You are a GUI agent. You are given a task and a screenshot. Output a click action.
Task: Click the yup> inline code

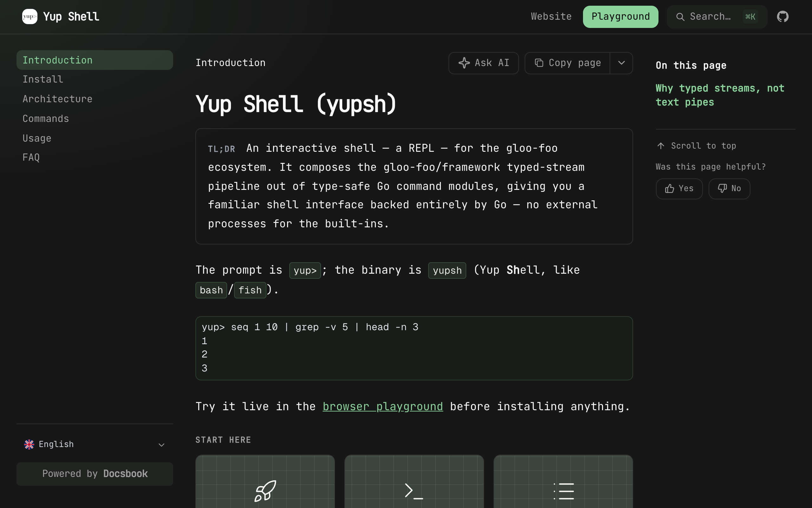point(305,271)
